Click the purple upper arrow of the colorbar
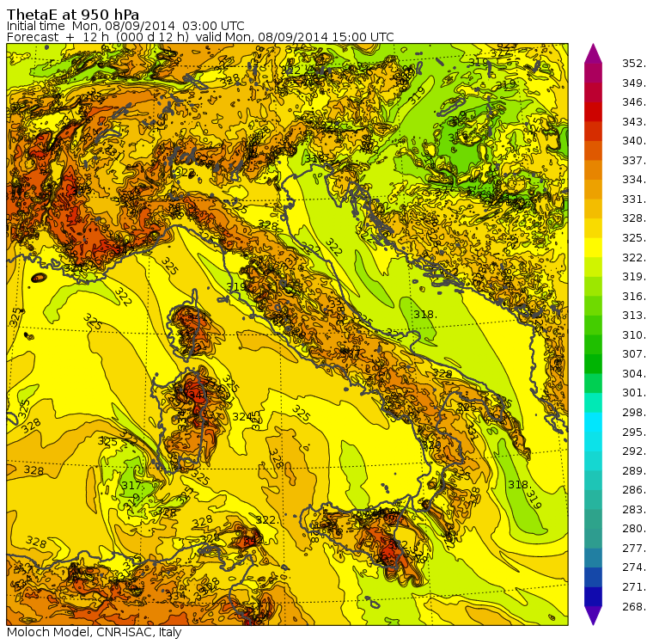The width and height of the screenshot is (653, 644). (593, 53)
